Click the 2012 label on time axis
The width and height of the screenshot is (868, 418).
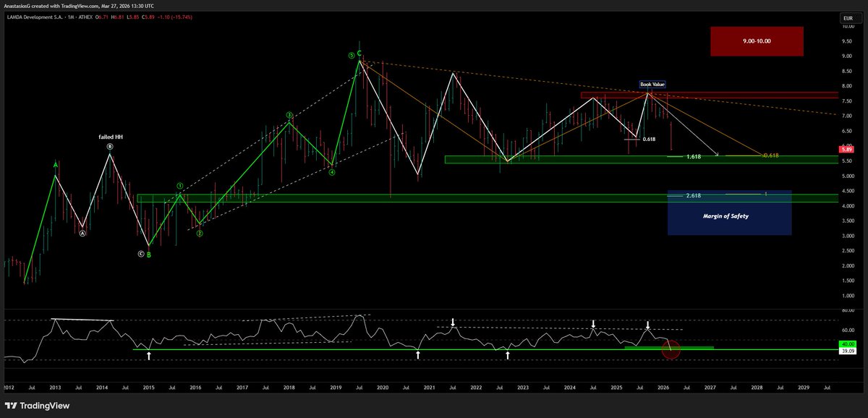pos(9,388)
